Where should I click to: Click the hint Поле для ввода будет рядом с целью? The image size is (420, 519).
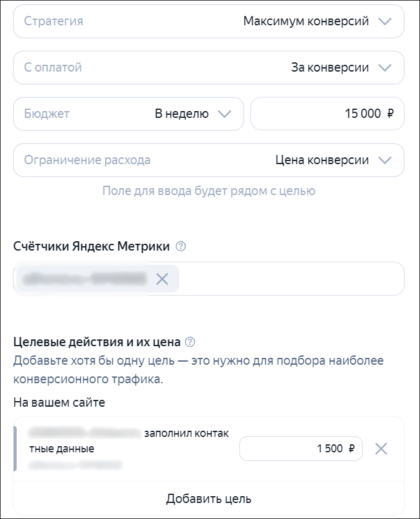point(210,191)
